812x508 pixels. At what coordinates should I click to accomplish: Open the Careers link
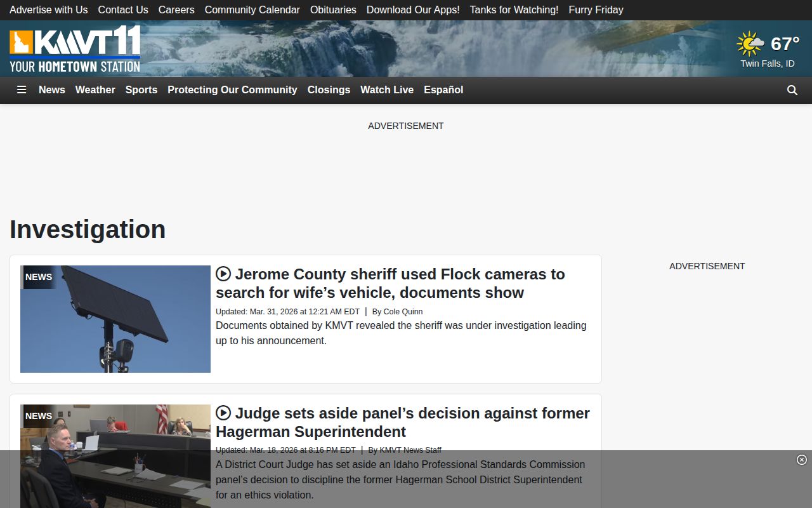click(176, 10)
